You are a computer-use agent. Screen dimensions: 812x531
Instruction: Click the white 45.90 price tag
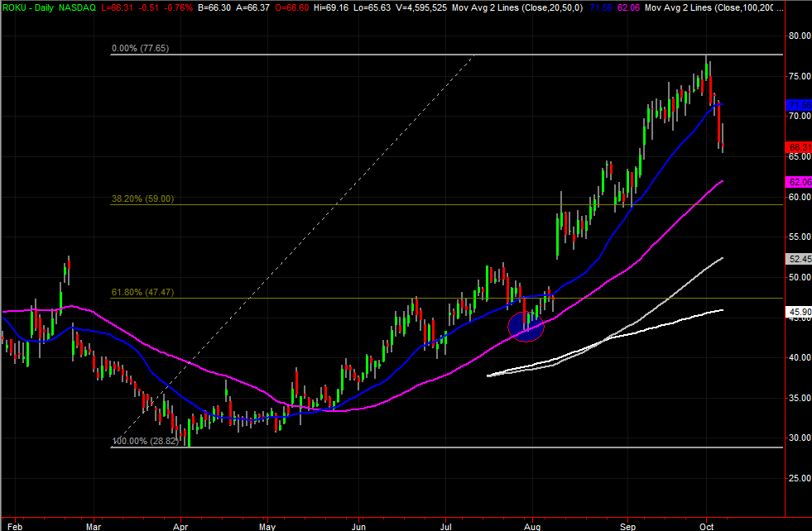(x=797, y=311)
